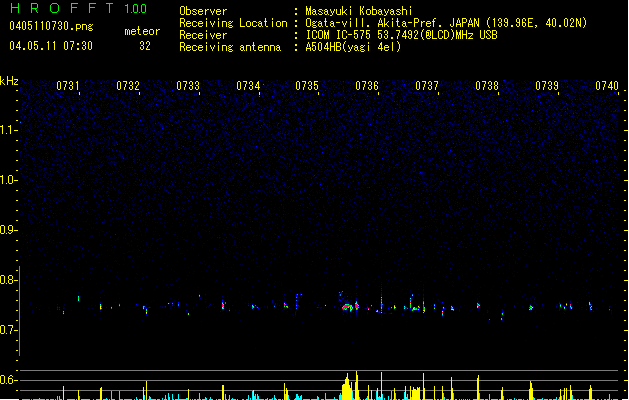This screenshot has height=400, width=629.
Task: Click the Receiver field label
Action: (x=203, y=35)
